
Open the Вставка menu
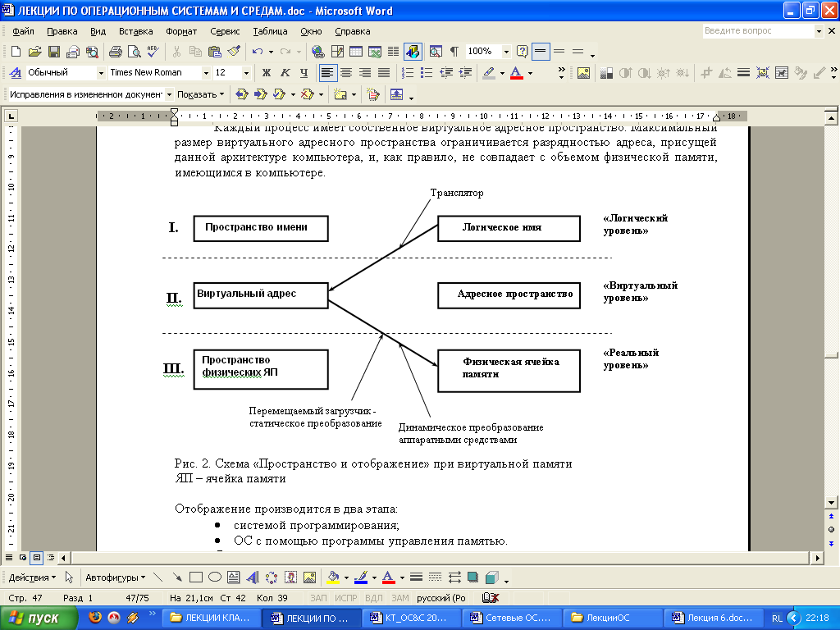135,32
